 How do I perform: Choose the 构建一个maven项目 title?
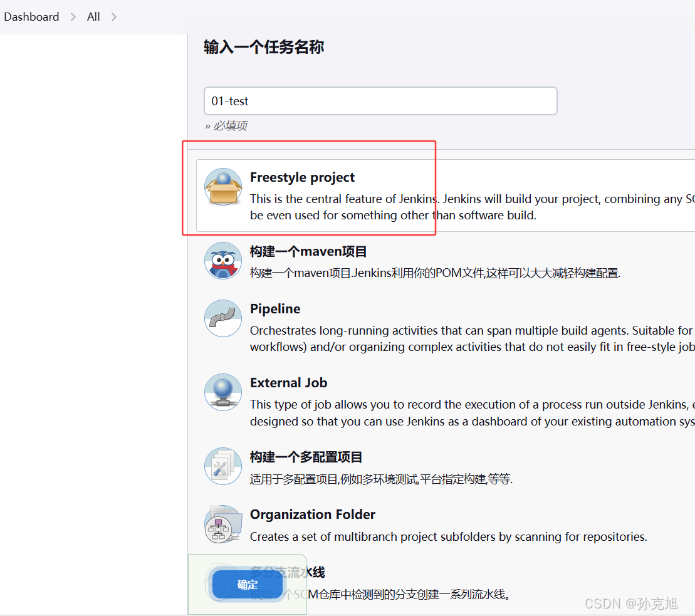[308, 252]
